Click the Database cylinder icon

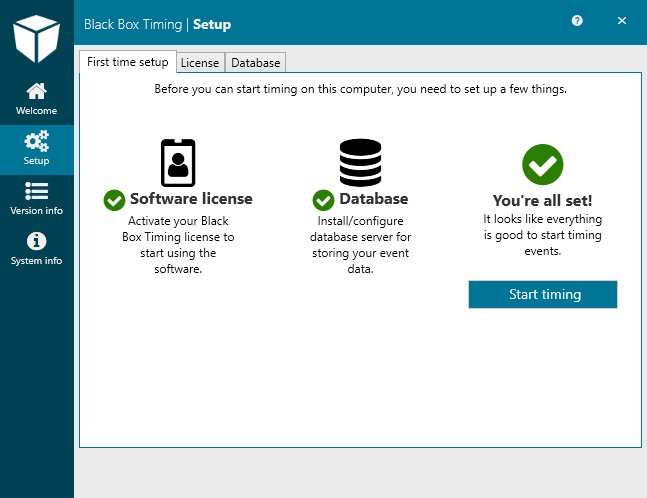360,163
